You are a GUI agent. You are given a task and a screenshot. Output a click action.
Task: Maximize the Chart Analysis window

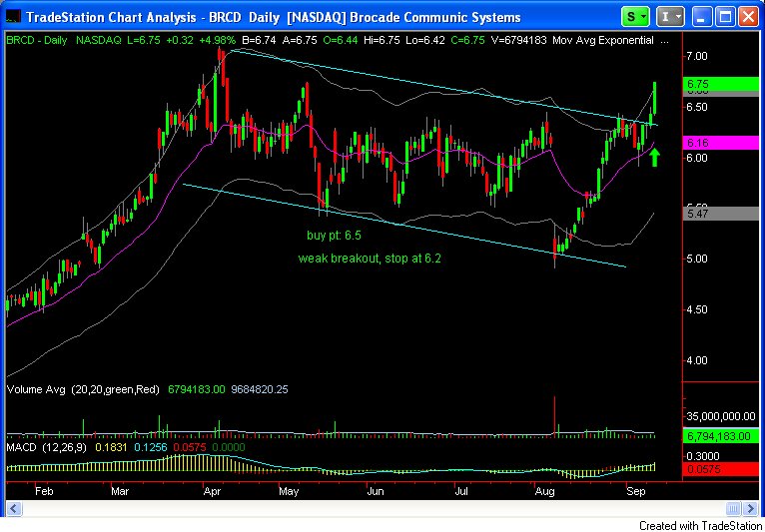pos(725,18)
